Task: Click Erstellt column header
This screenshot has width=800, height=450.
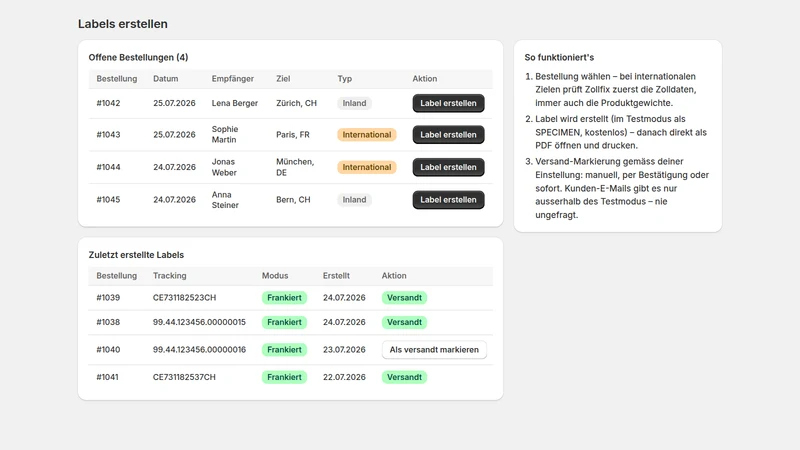Action: point(336,276)
